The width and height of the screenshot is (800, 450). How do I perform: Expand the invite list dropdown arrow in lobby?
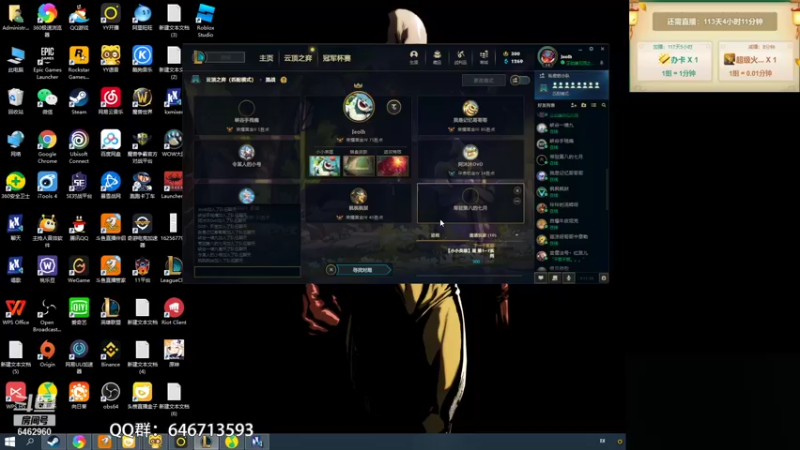click(x=517, y=235)
